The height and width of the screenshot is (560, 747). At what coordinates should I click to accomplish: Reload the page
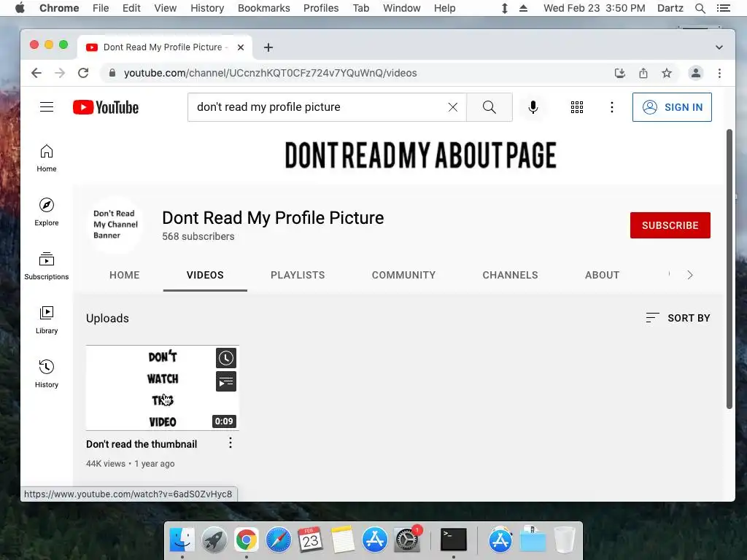[x=83, y=73]
